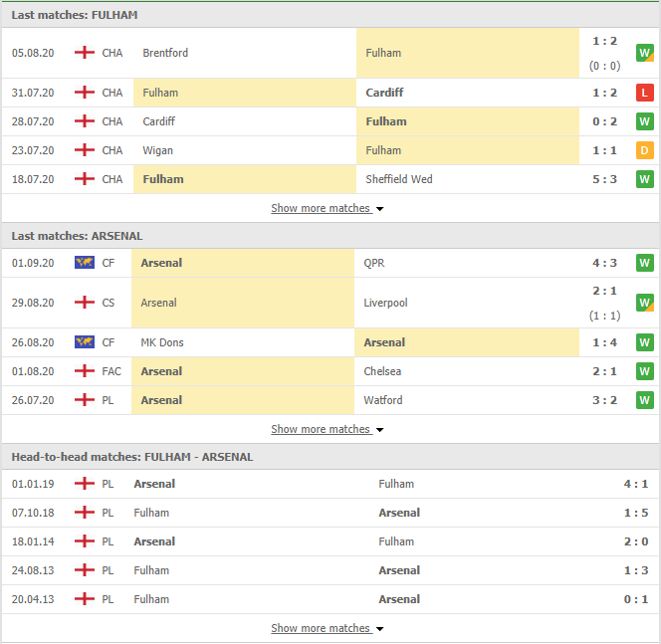Click England flag on 28.07.20 Cardiff–Fulham row
Viewport: 661px width, 644px height.
coord(85,121)
